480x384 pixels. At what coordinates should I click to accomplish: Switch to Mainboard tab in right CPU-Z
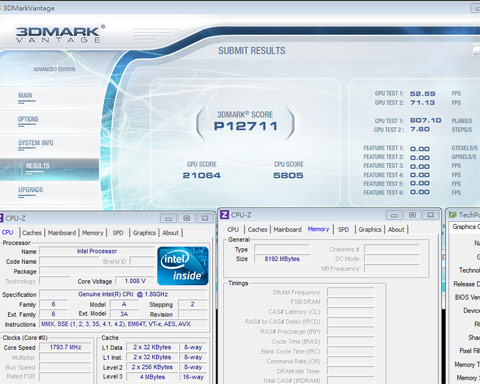[x=288, y=230]
